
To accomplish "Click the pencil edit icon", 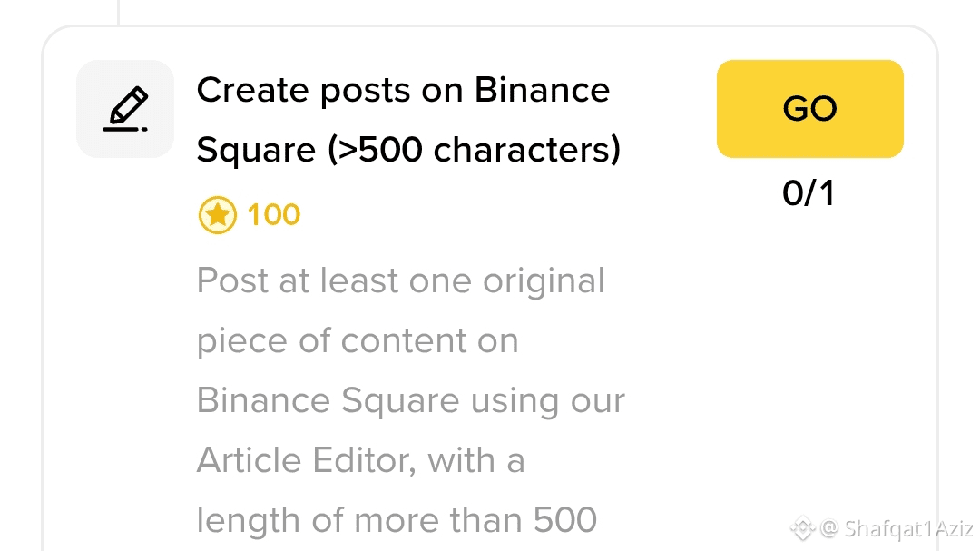I will [x=125, y=109].
